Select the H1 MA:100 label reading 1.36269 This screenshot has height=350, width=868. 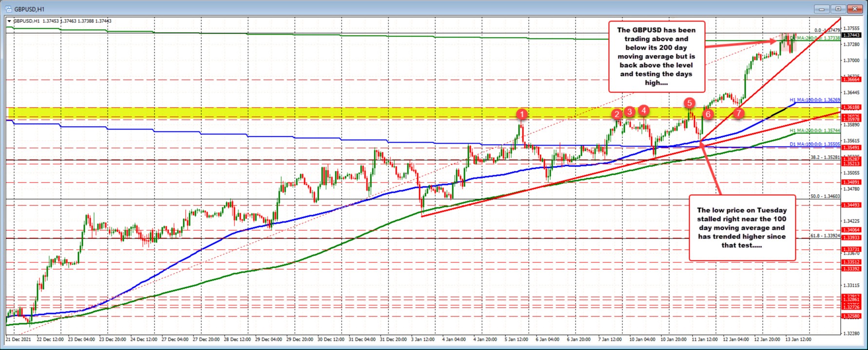click(x=815, y=100)
